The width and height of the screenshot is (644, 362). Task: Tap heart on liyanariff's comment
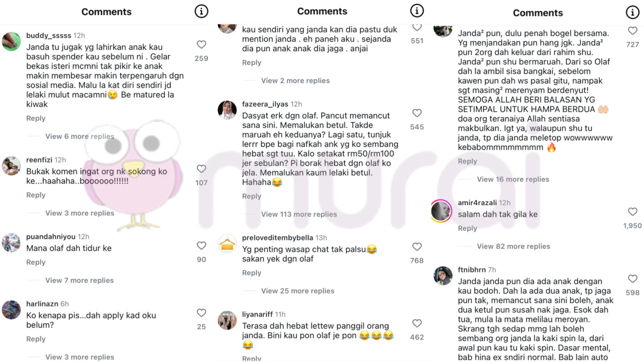pos(417,323)
